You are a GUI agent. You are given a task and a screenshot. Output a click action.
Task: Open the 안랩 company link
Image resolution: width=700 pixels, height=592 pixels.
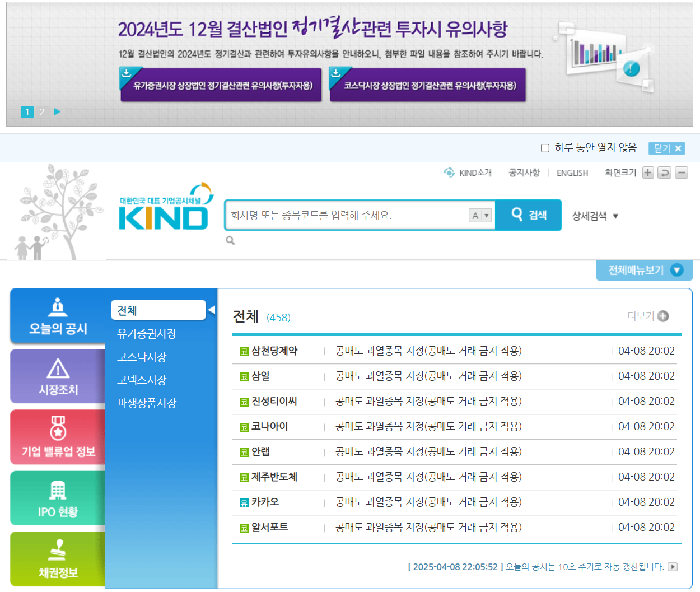[x=260, y=452]
